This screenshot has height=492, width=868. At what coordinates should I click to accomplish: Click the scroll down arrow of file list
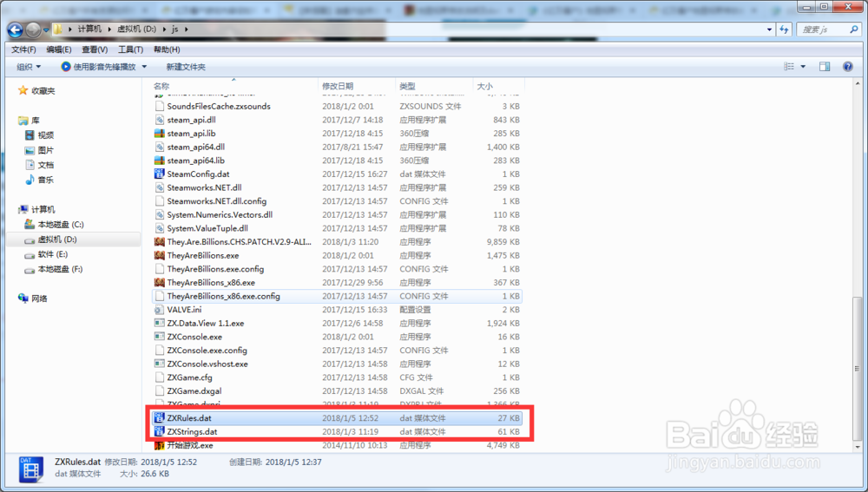(858, 447)
